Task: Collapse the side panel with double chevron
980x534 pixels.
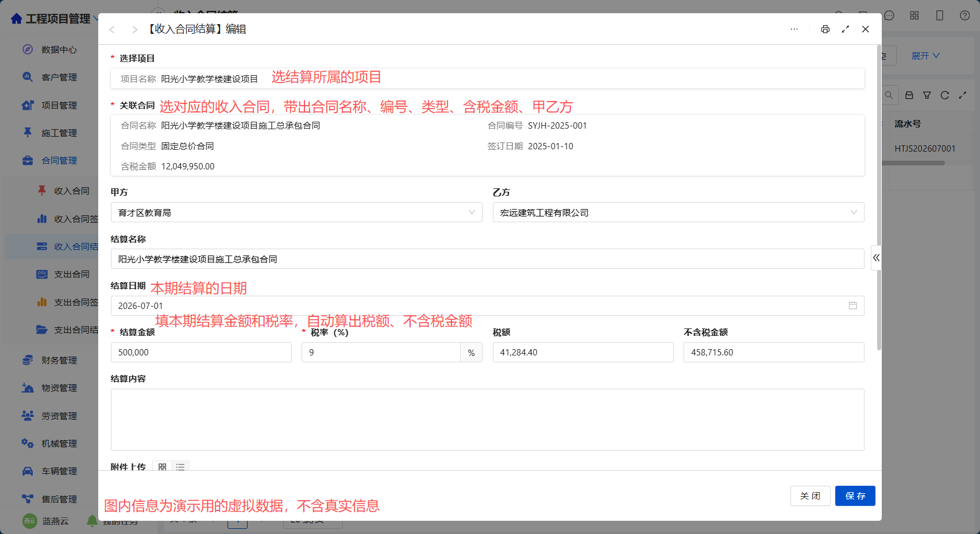Action: click(x=876, y=258)
